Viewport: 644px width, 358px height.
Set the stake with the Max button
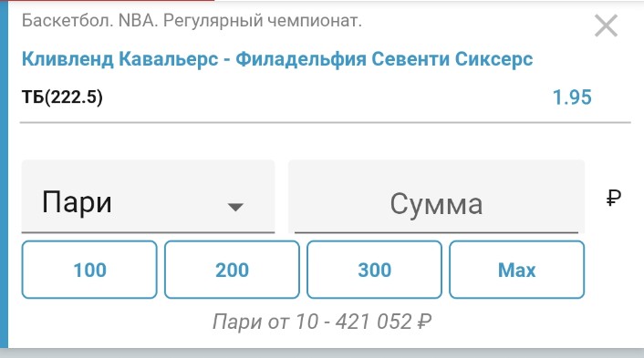point(516,270)
